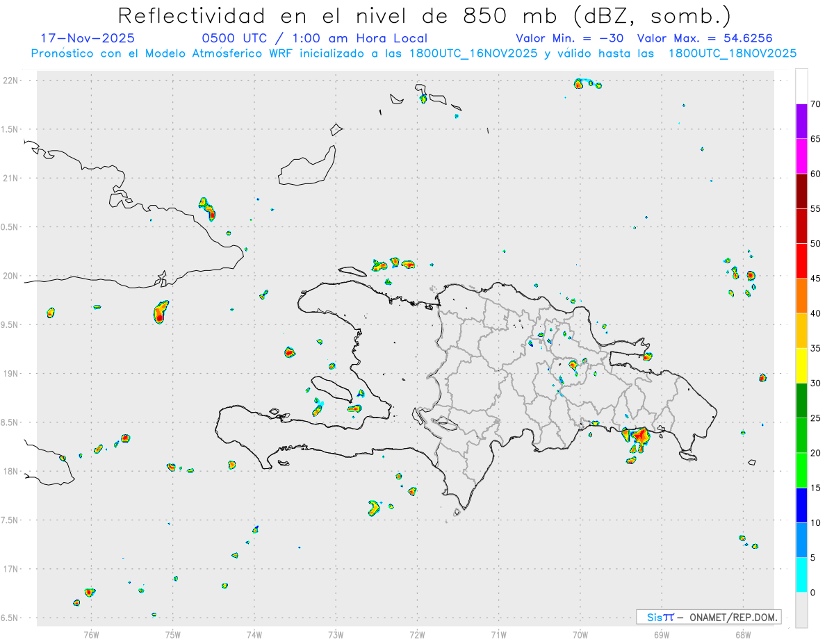Click the '18N' latitude label
Screen dimensions: 834x644
point(12,472)
